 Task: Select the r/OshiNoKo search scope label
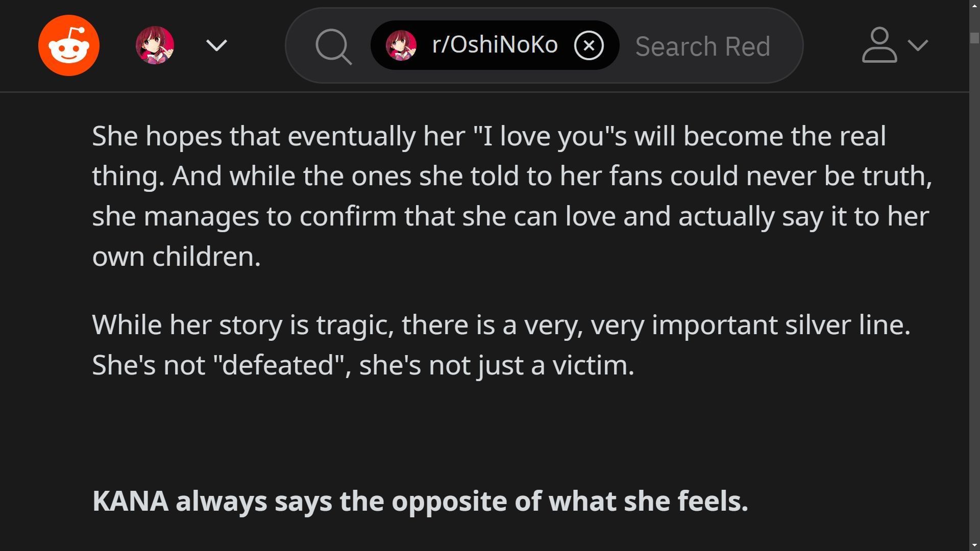click(495, 45)
